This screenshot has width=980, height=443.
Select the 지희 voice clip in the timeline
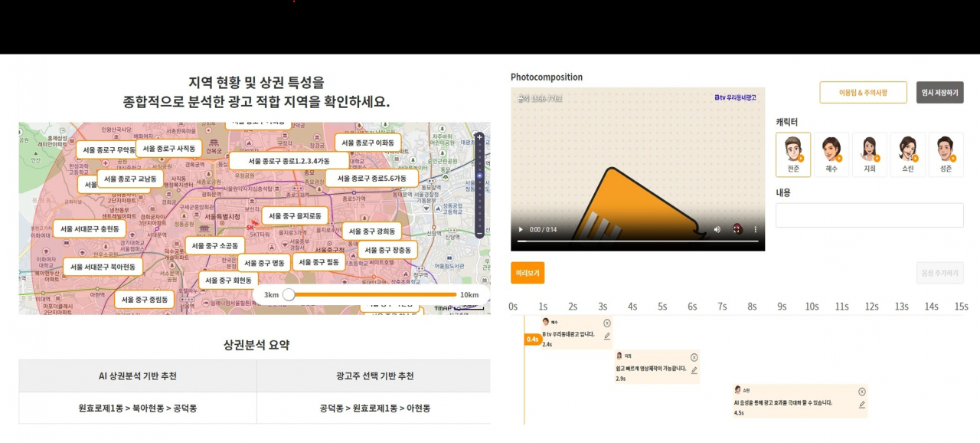(657, 366)
